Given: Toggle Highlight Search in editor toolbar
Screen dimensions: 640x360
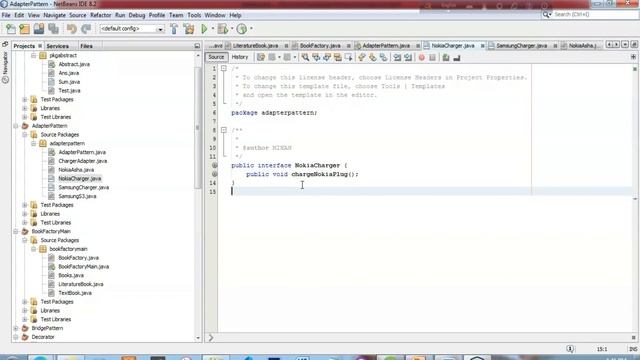Looking at the screenshot, I should click(x=338, y=58).
